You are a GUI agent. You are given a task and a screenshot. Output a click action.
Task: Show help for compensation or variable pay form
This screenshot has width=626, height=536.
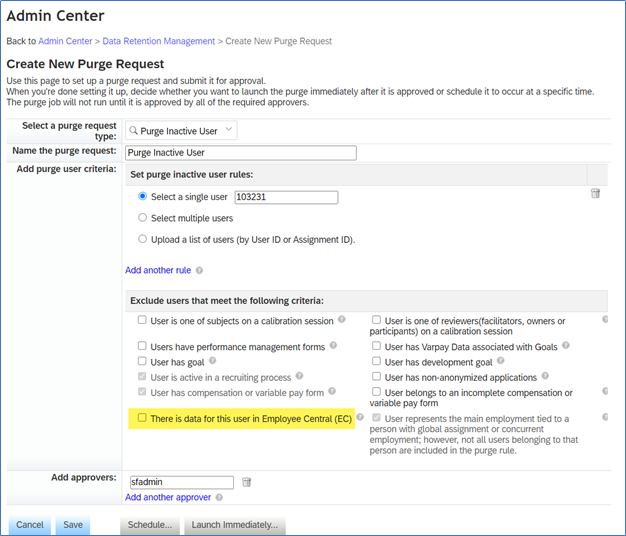(332, 391)
